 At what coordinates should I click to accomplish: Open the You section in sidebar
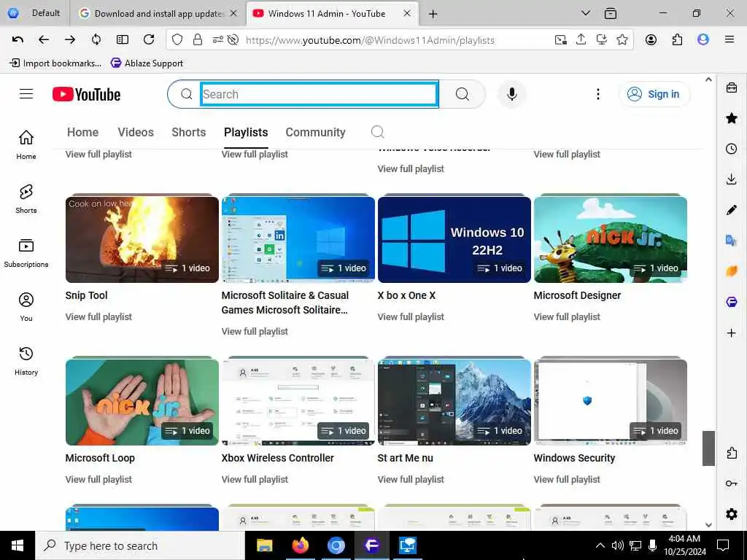(26, 307)
